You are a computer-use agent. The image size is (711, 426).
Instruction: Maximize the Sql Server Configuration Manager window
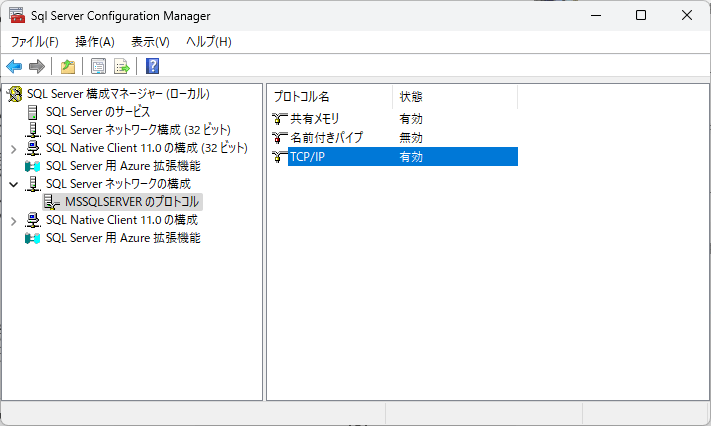tap(641, 15)
